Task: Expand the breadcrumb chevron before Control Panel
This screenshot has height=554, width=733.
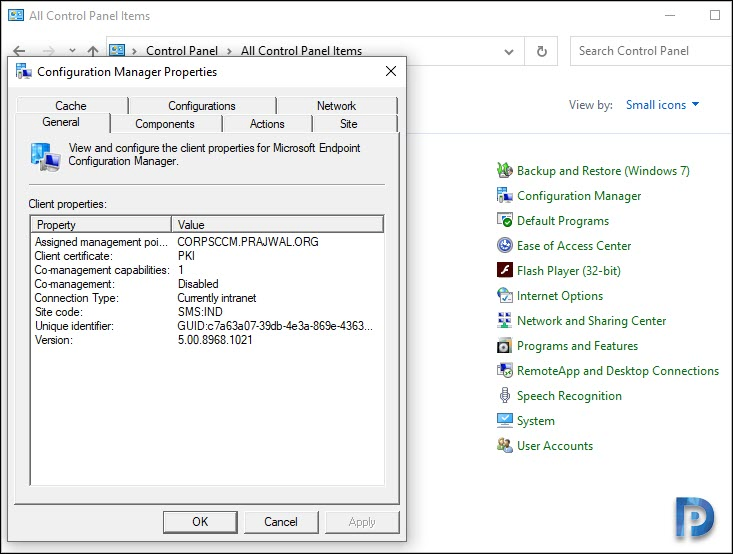Action: (x=134, y=51)
